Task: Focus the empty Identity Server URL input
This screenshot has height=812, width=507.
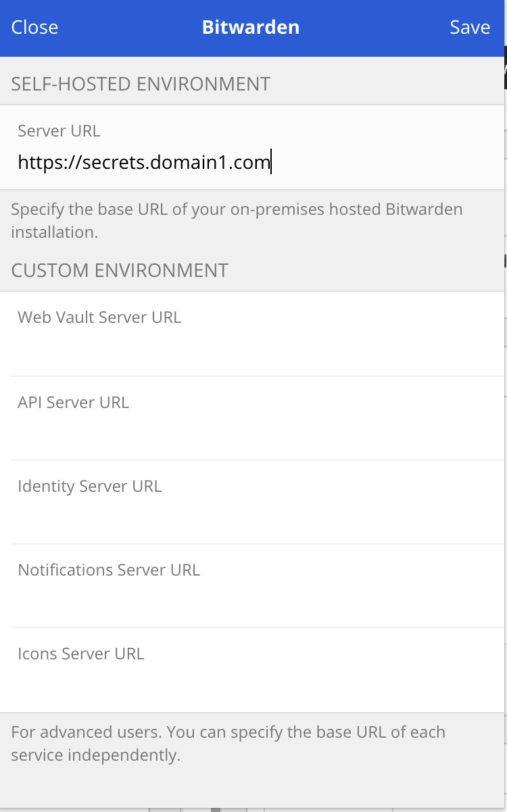Action: pos(254,517)
